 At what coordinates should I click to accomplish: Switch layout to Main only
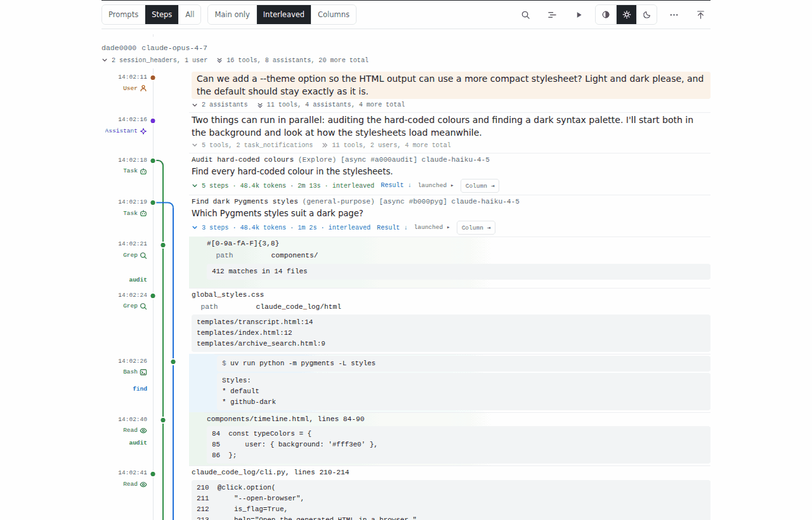click(232, 15)
